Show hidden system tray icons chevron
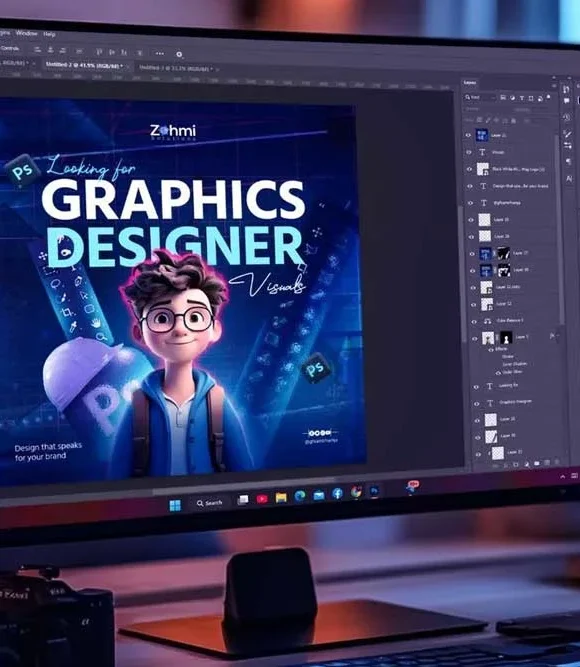The image size is (580, 667). 563,477
